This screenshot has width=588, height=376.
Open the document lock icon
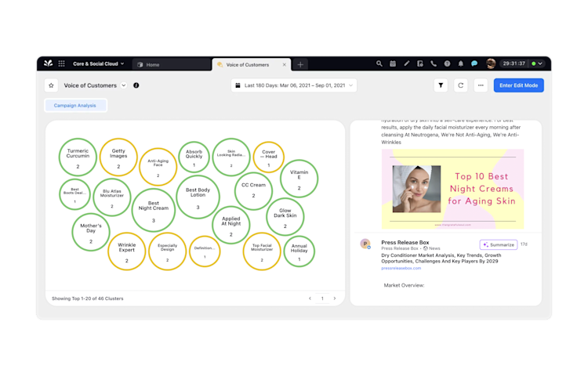click(x=420, y=63)
